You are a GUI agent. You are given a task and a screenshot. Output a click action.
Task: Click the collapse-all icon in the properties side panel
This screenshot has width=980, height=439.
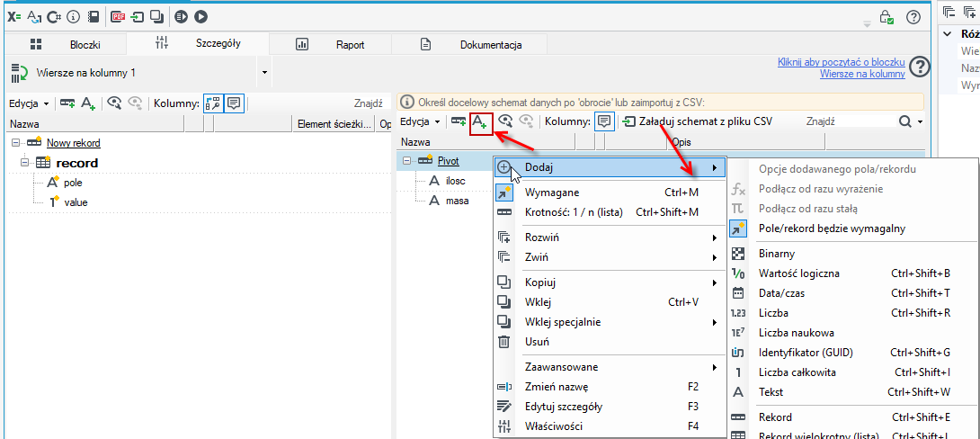coord(950,11)
